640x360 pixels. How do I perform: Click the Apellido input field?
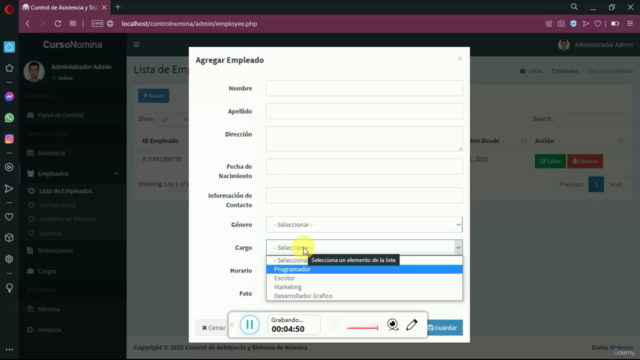coord(364,111)
